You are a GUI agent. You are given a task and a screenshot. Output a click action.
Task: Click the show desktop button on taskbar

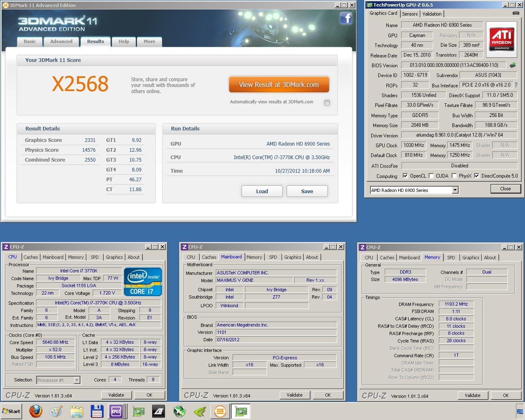pyautogui.click(x=521, y=411)
